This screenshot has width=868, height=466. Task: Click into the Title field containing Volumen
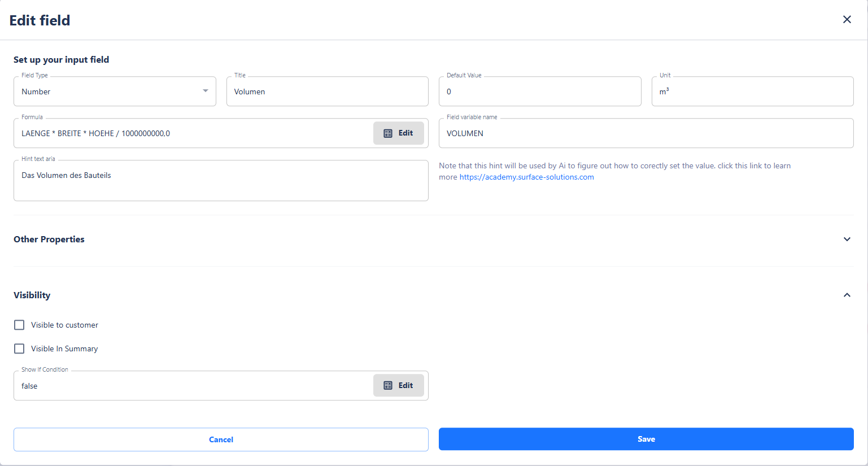point(327,92)
